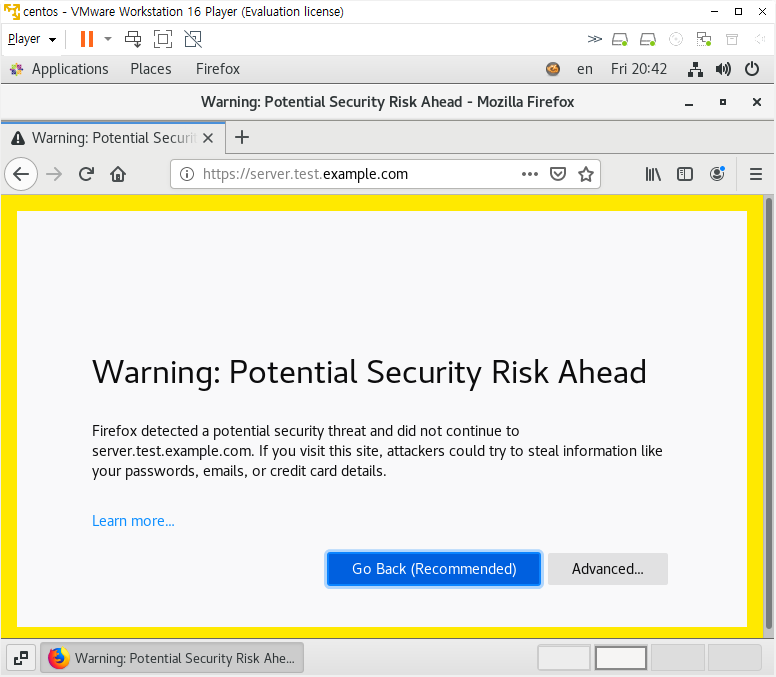
Task: Open a new tab with the plus button
Action: click(x=242, y=137)
